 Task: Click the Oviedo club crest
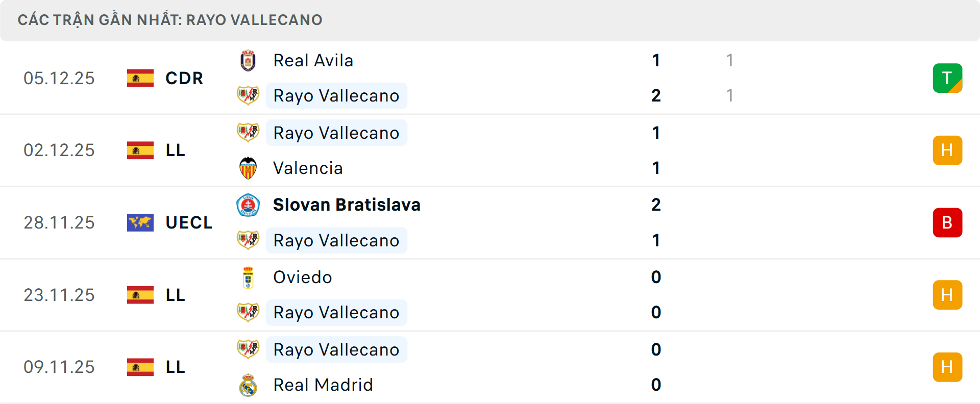pyautogui.click(x=248, y=277)
